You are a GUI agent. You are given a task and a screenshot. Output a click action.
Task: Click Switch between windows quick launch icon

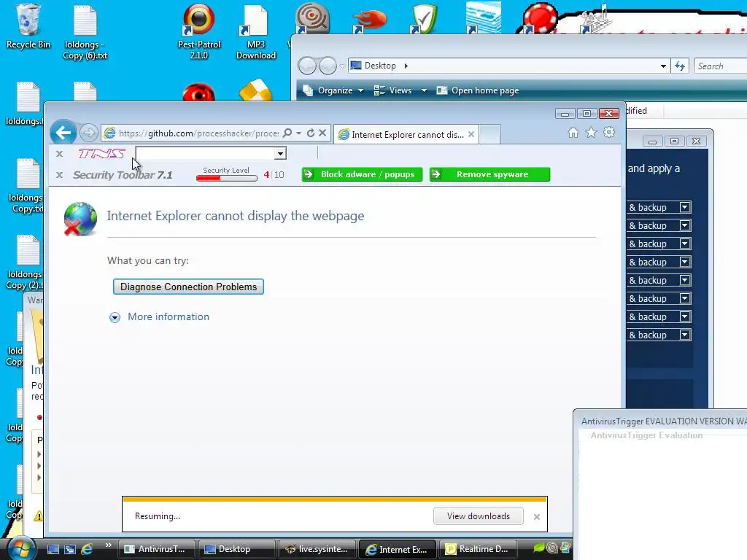(x=70, y=549)
